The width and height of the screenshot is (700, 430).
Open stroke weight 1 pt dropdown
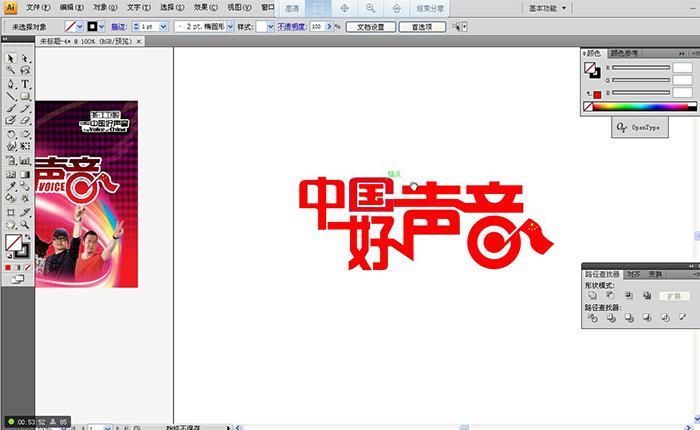tap(163, 27)
